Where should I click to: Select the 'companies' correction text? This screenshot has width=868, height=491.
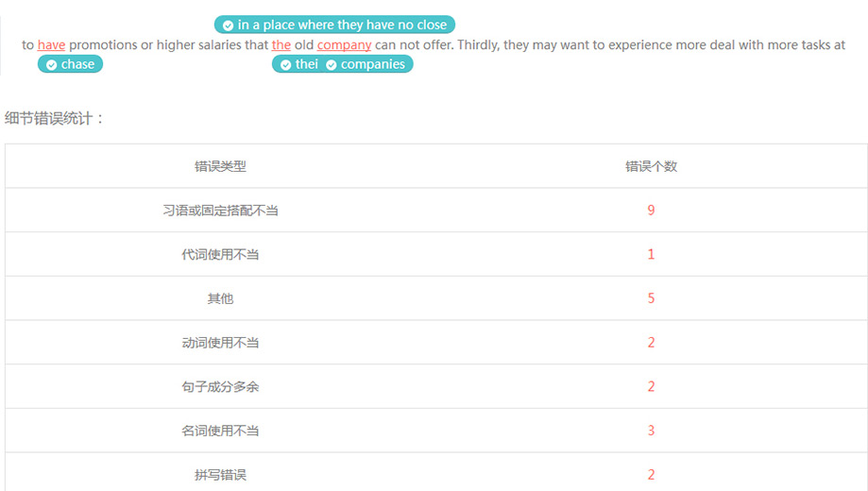click(372, 65)
